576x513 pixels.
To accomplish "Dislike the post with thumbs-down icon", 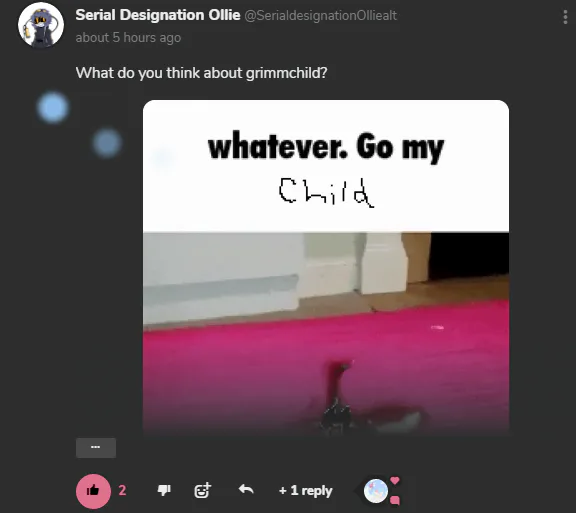I will (x=164, y=490).
